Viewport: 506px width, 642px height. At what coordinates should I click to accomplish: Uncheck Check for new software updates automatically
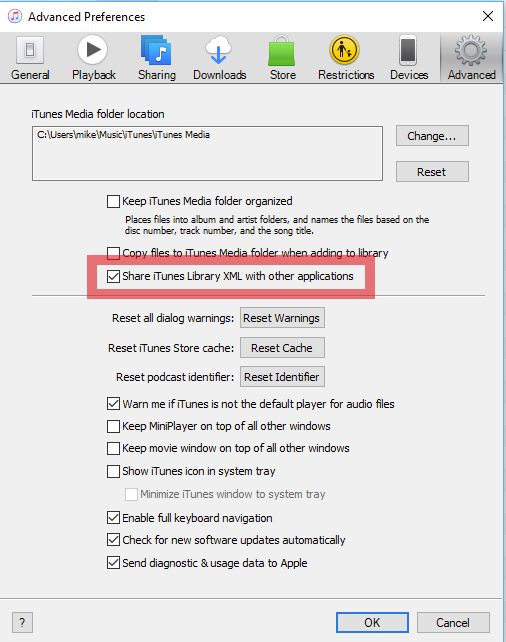[113, 540]
